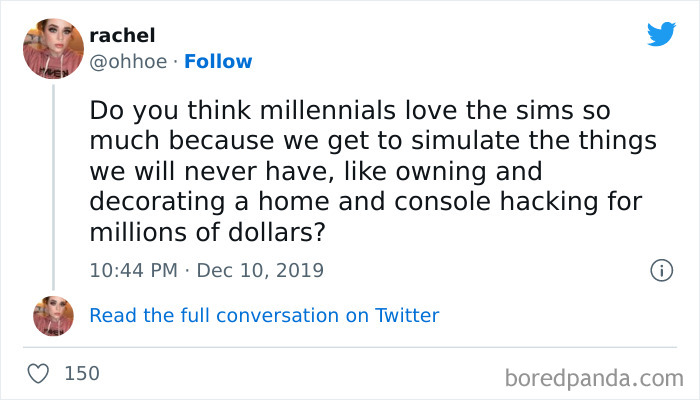The width and height of the screenshot is (700, 400).
Task: Click the small avatar beside the conversation link
Action: (x=54, y=315)
